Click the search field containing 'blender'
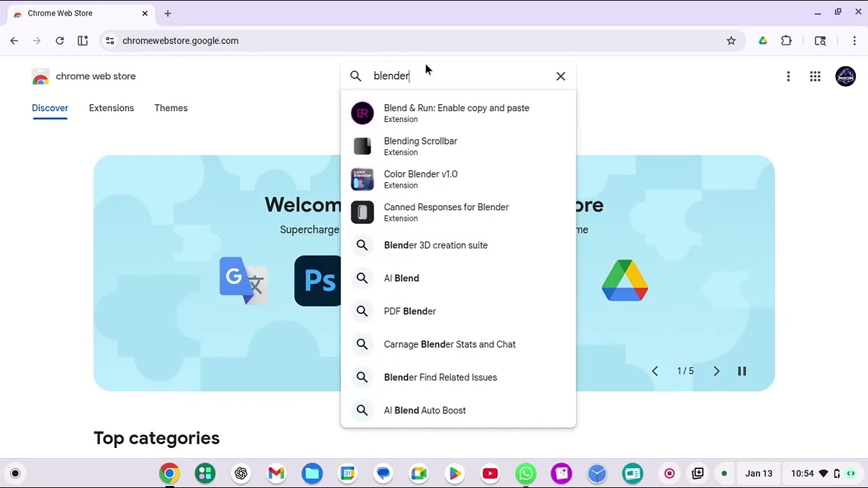The image size is (868, 488). [458, 76]
